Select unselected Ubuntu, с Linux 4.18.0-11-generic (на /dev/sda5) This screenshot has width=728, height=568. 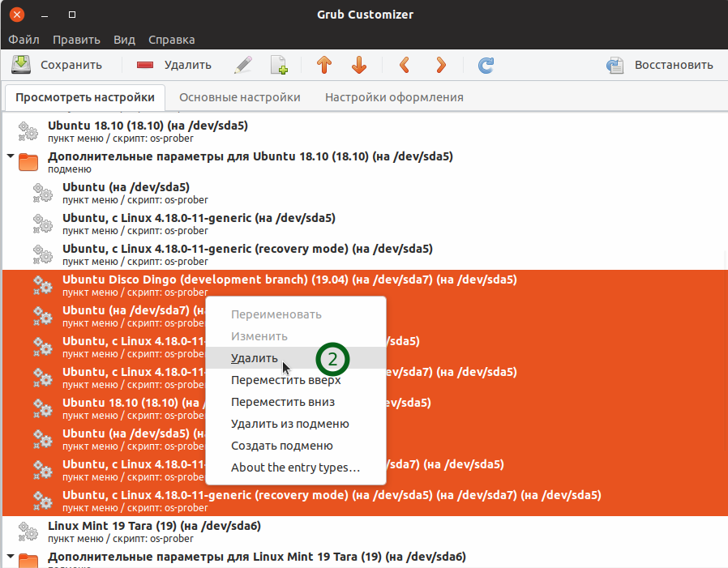pos(365,224)
